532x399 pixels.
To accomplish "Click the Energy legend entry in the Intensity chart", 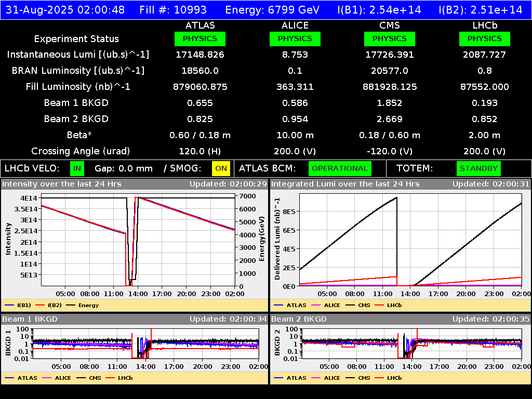I will coord(82,305).
